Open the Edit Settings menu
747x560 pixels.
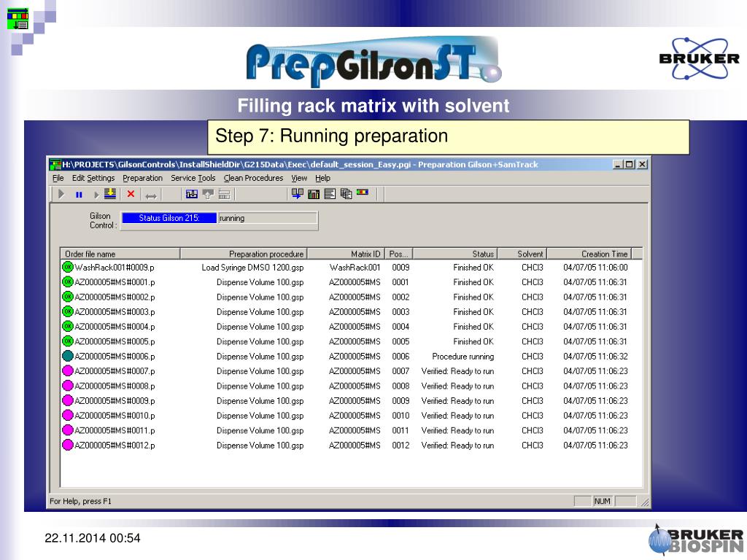93,178
